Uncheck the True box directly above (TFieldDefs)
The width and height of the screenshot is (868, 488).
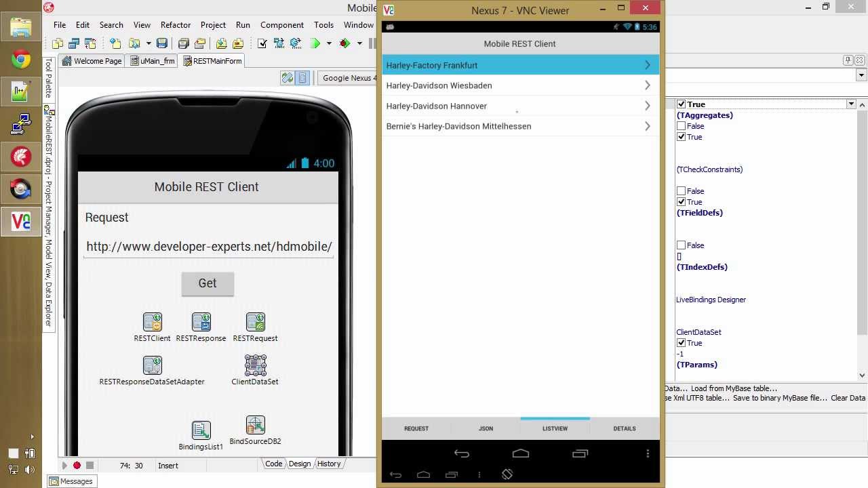682,202
